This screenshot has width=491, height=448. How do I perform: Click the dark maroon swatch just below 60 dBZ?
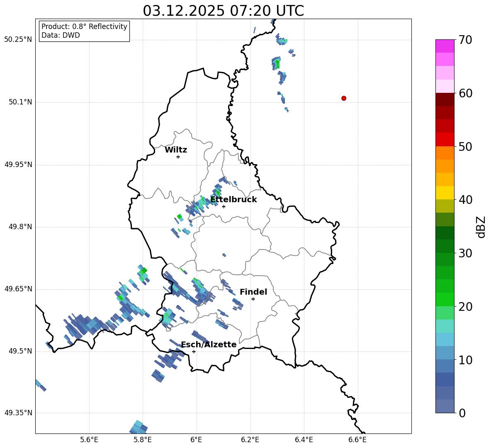[x=445, y=99]
